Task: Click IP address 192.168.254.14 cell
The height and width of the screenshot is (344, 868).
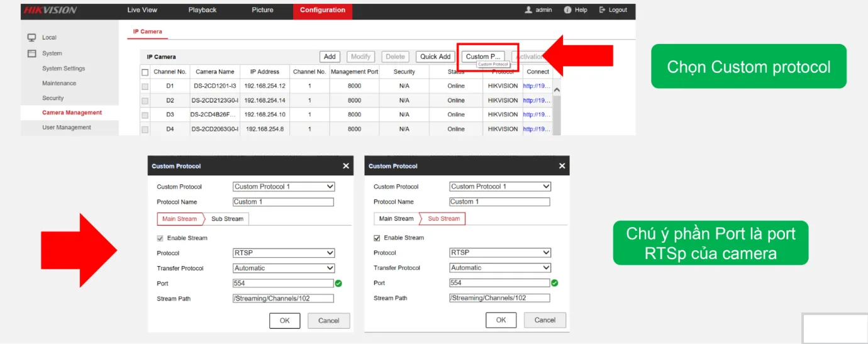Action: [x=264, y=101]
